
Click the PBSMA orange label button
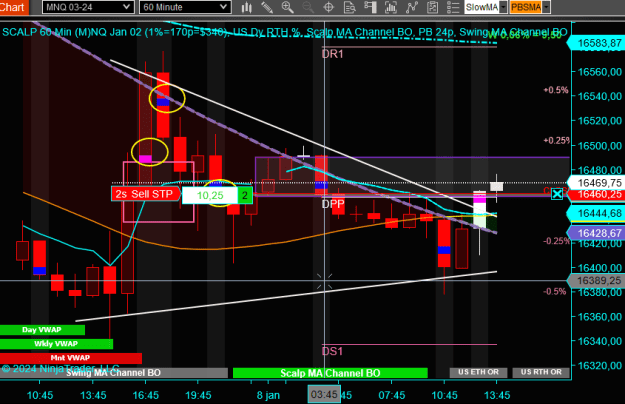pos(526,7)
